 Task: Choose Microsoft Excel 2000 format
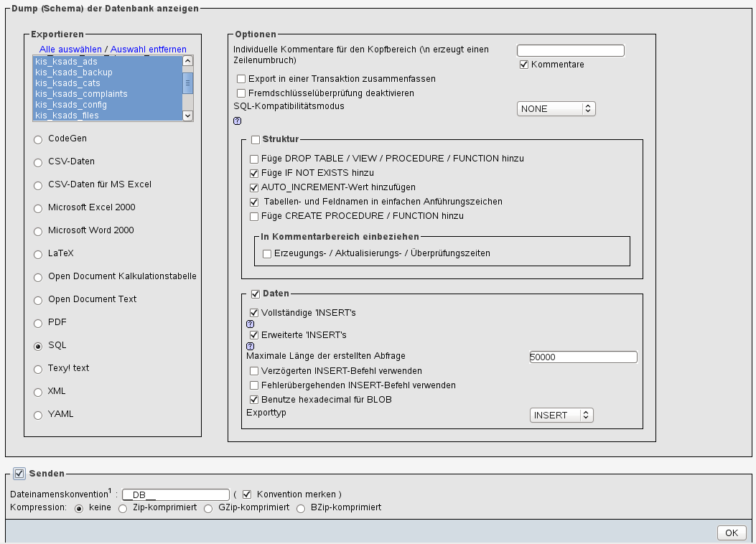(x=38, y=209)
